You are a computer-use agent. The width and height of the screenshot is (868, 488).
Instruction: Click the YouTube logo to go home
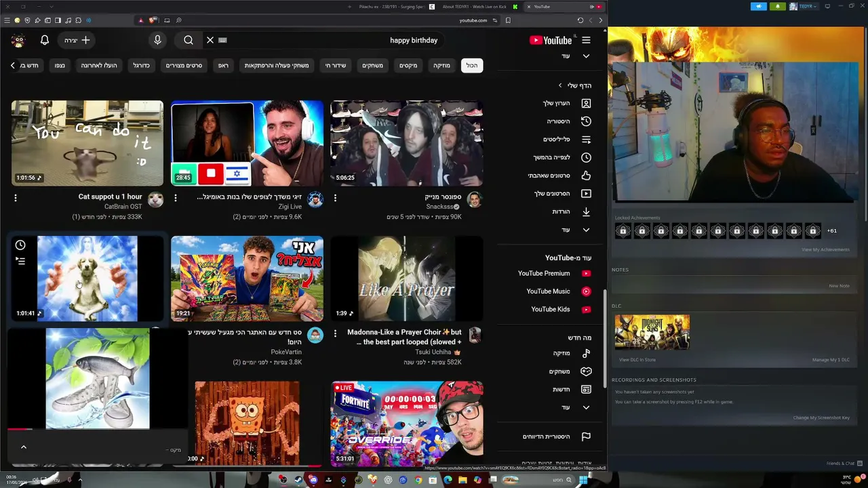click(551, 41)
